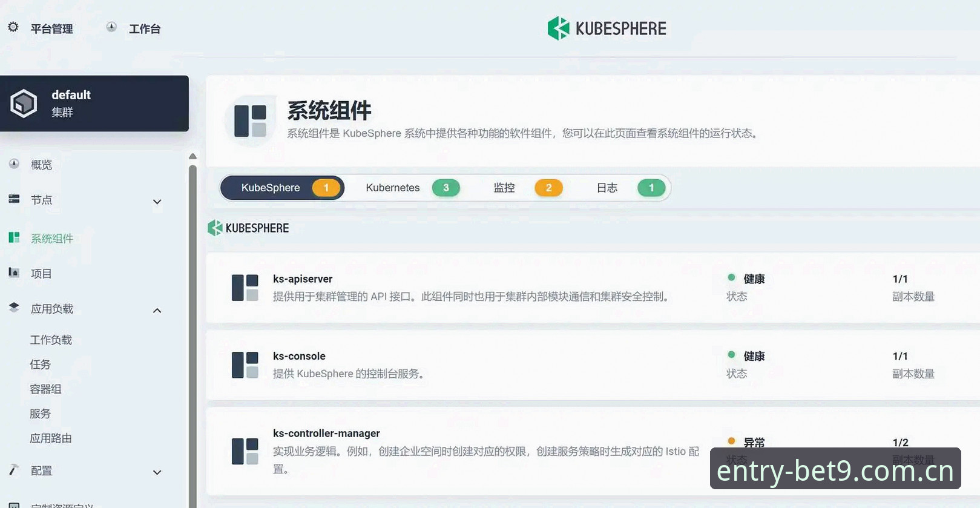Open the ks-controller-manager component name
This screenshot has width=980, height=508.
point(326,434)
